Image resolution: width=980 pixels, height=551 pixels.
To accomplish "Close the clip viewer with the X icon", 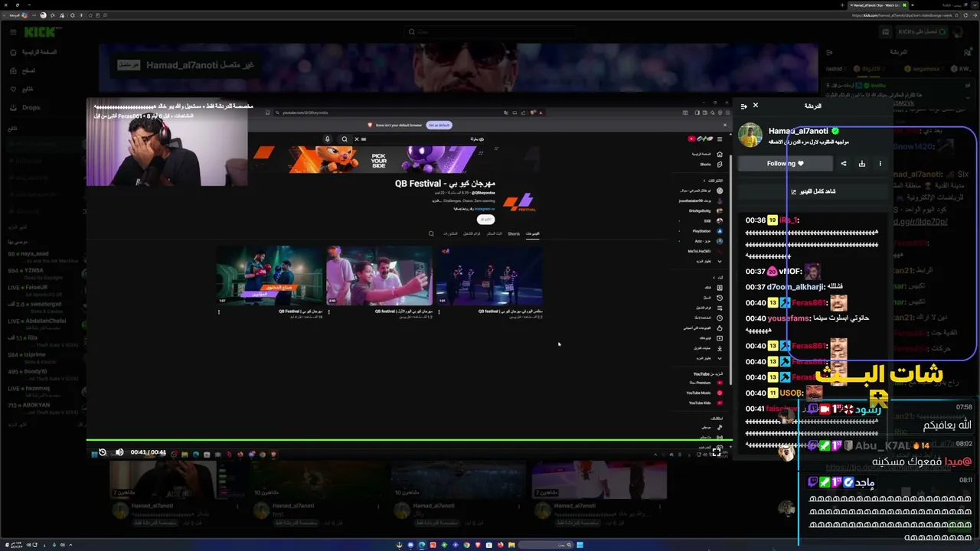I will 756,106.
